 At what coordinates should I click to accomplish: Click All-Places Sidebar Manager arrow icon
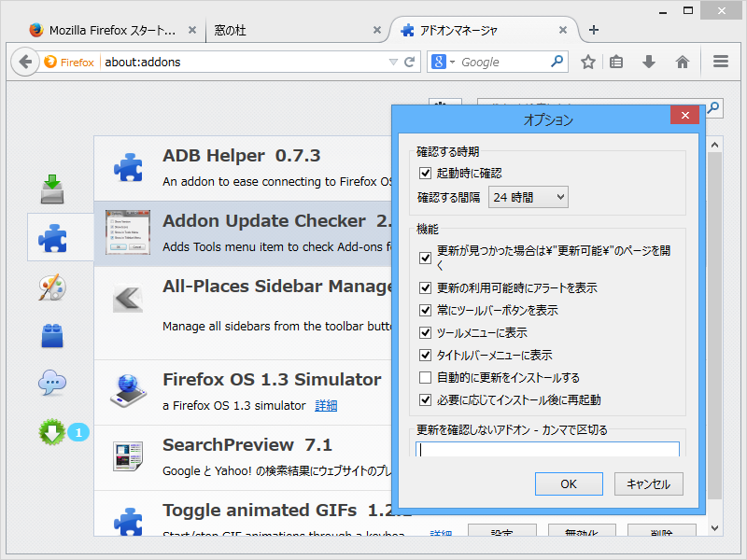point(128,299)
